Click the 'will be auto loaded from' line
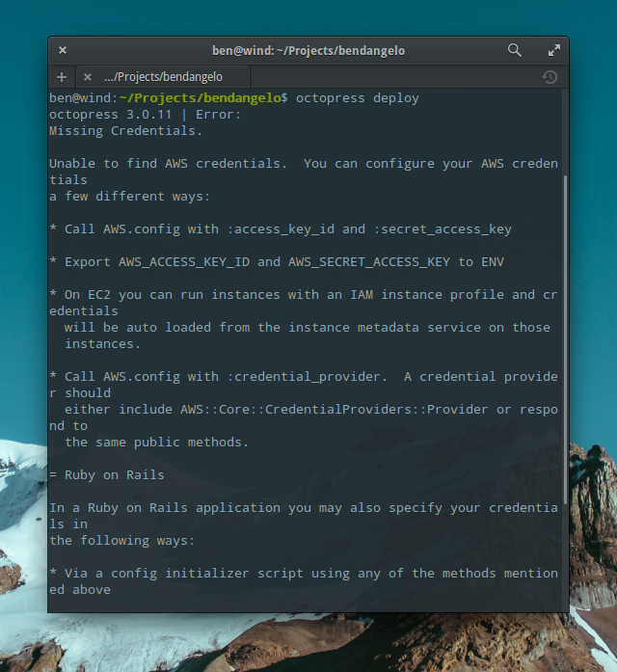The image size is (617, 672). tap(308, 328)
